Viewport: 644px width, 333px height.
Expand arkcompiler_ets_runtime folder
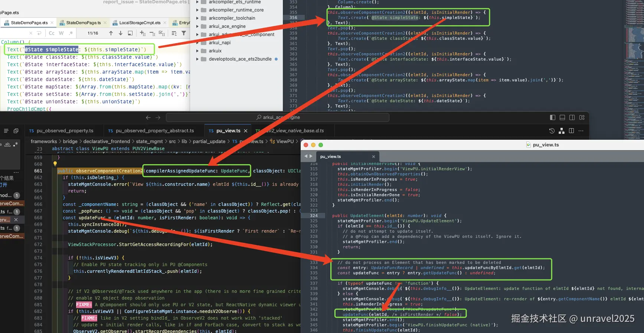197,2
